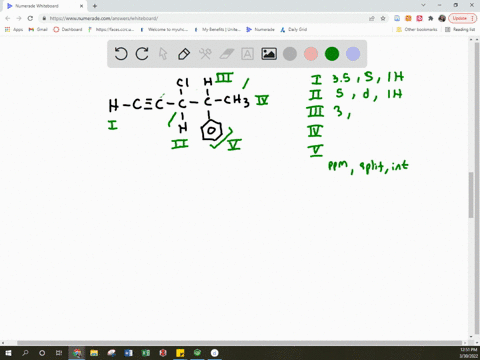Open the browser extensions puzzle icon
The width and height of the screenshot is (480, 360).
[431, 18]
